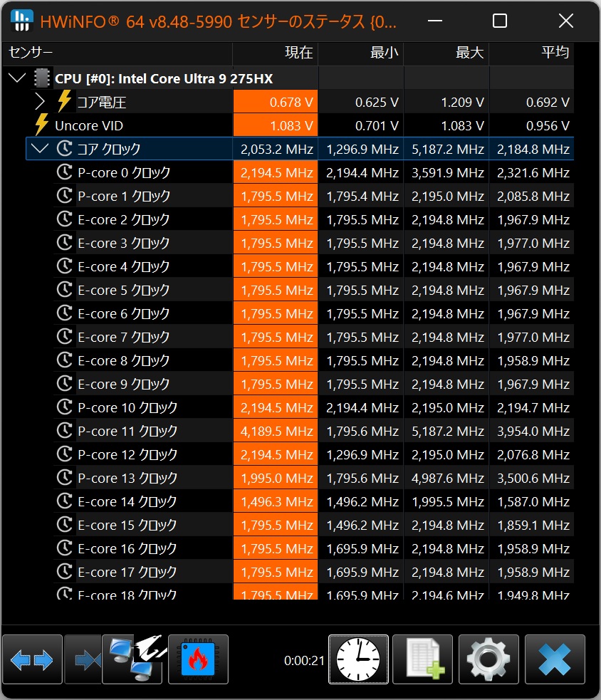Select the P-core 12 クロック row
Screen dimensions: 601x700
coord(313,454)
